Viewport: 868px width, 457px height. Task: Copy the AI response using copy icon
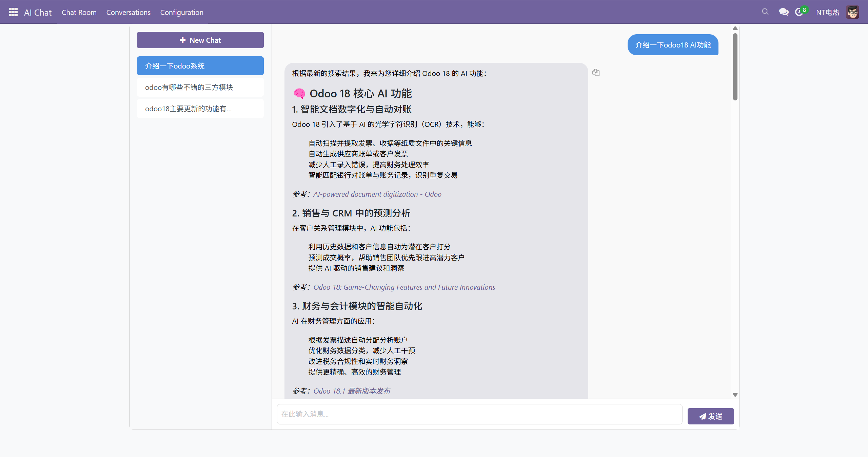pyautogui.click(x=596, y=72)
